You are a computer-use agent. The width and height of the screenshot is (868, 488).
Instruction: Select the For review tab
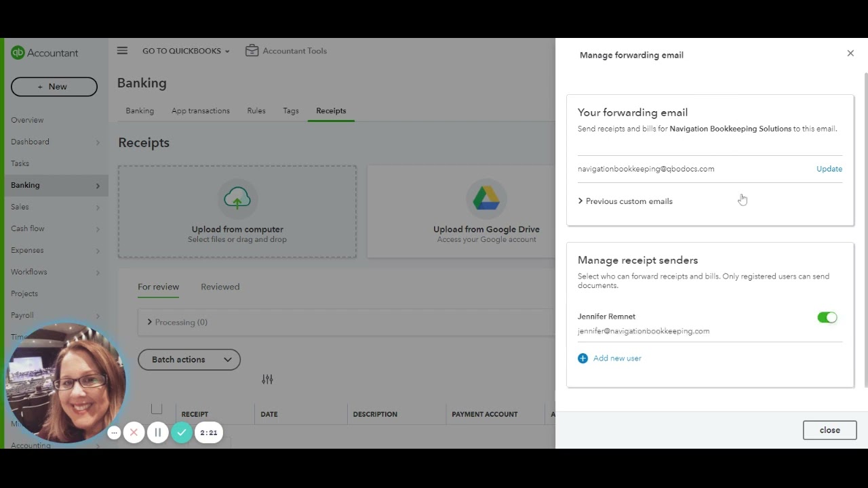(159, 287)
